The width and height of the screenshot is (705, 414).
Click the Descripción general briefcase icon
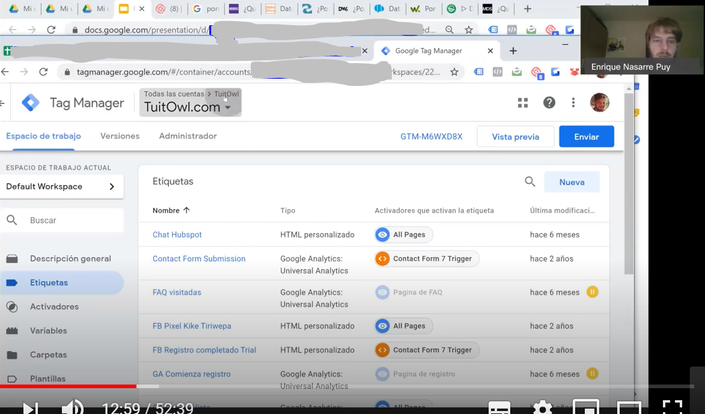click(x=12, y=258)
